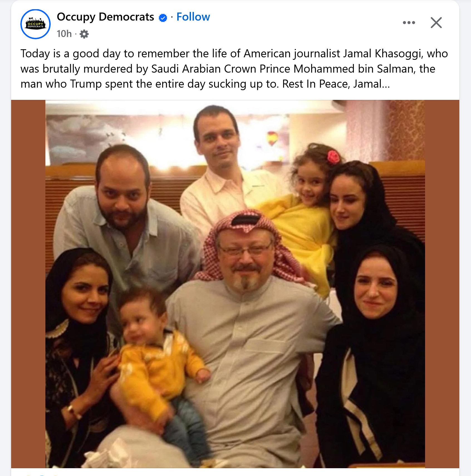Open the Occupy Democrats page name link
The width and height of the screenshot is (471, 476).
coord(105,17)
